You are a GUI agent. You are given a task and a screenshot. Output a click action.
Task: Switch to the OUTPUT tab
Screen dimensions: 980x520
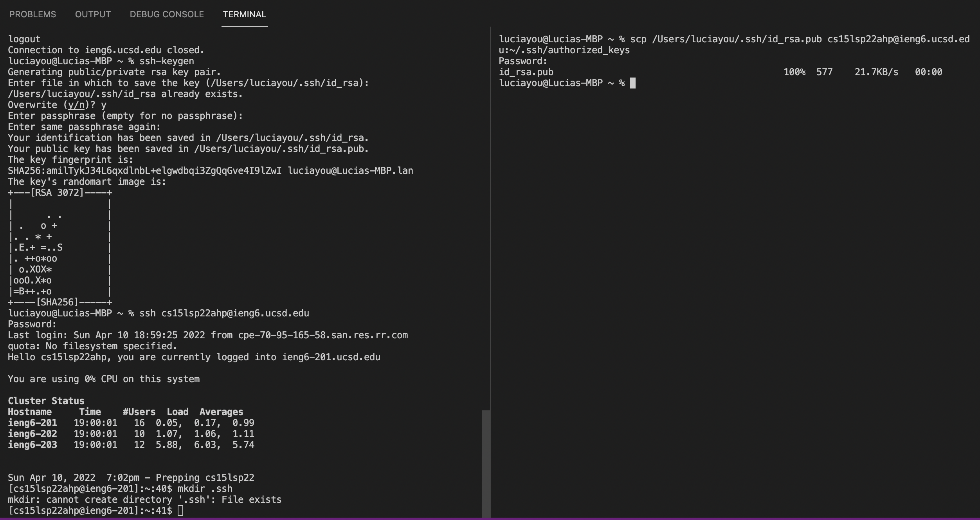point(93,14)
